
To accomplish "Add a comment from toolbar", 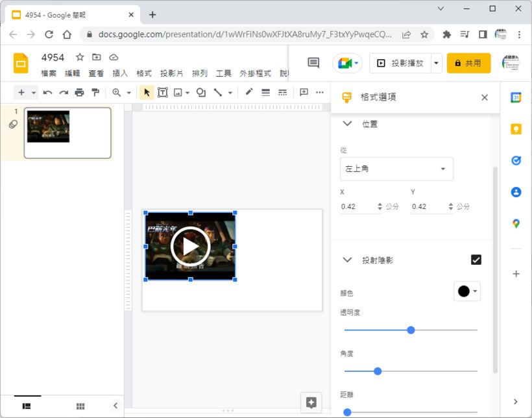I will pos(304,92).
